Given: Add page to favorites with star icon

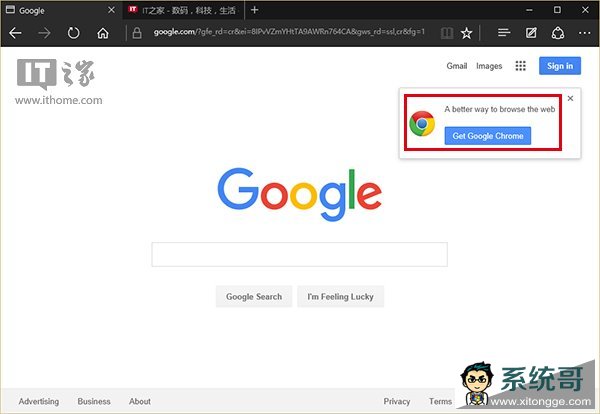Looking at the screenshot, I should pyautogui.click(x=466, y=33).
